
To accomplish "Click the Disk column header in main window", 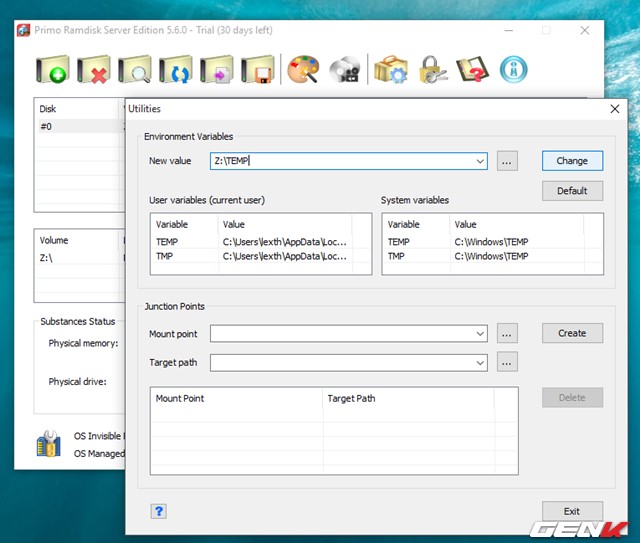I will 78,109.
